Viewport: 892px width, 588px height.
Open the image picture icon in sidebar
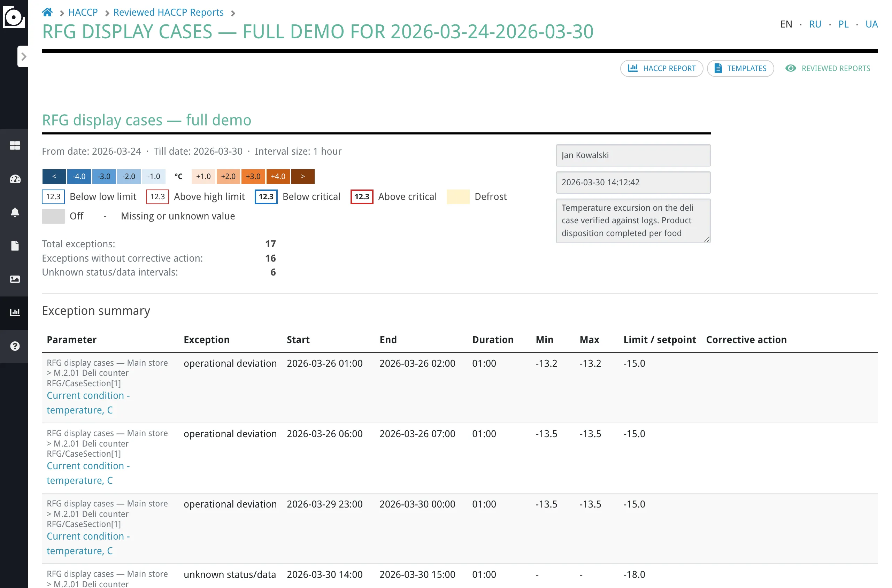coord(15,279)
